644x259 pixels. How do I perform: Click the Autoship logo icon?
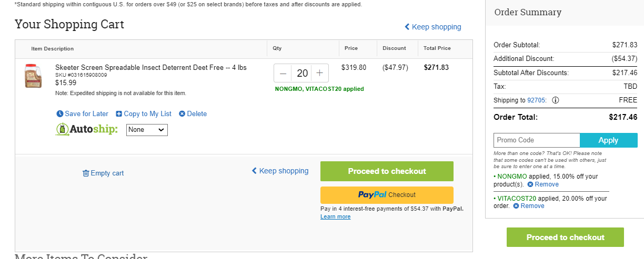63,129
